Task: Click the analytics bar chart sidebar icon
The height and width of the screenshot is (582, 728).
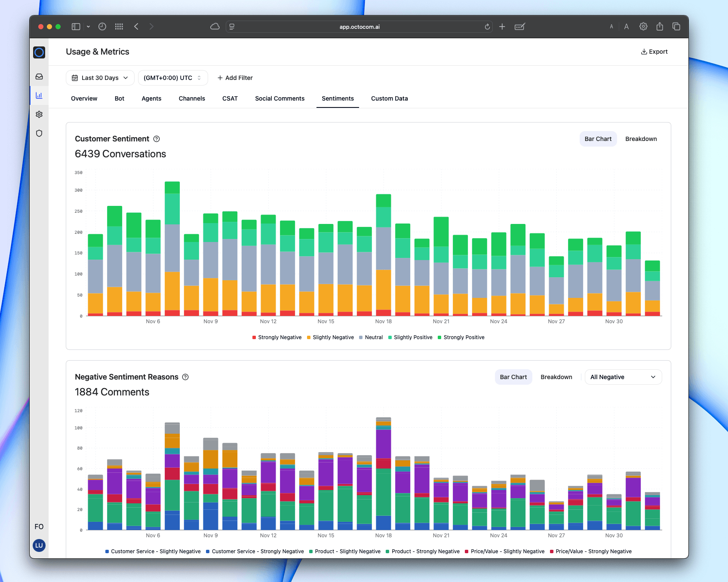Action: (39, 95)
